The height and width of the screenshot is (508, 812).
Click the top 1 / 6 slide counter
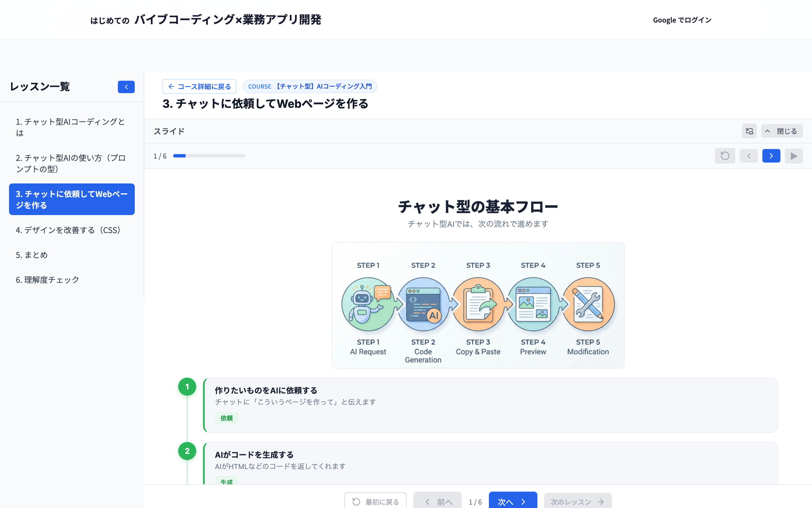point(160,156)
